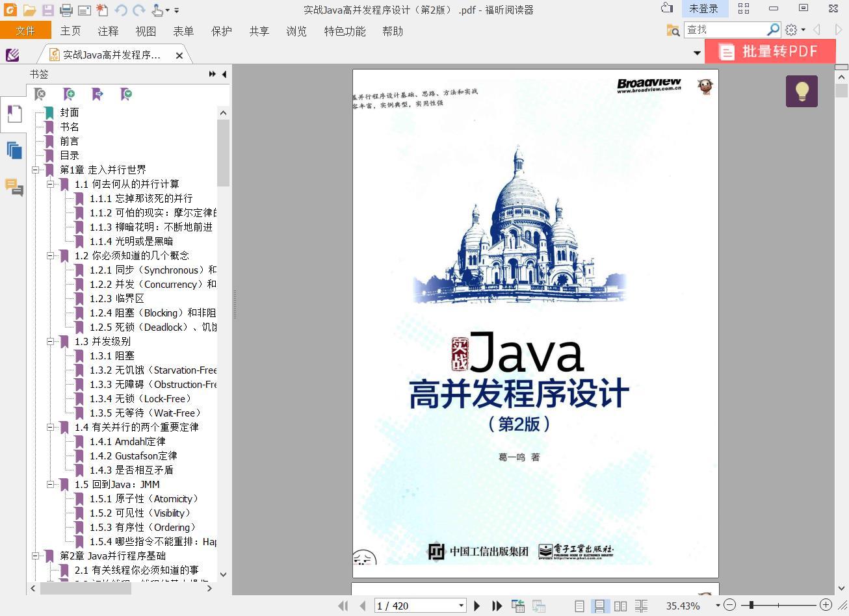This screenshot has height=616, width=849.
Task: Click the 未登录 login button
Action: tap(704, 8)
